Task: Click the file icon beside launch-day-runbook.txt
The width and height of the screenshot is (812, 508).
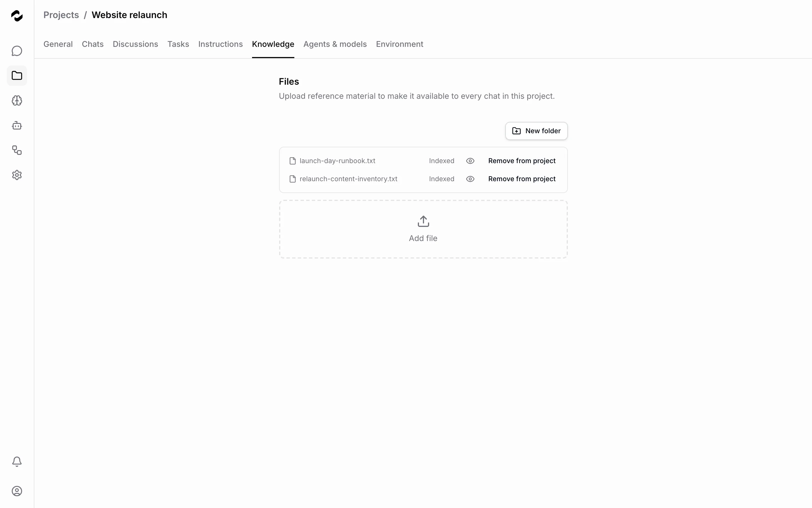Action: click(x=293, y=161)
